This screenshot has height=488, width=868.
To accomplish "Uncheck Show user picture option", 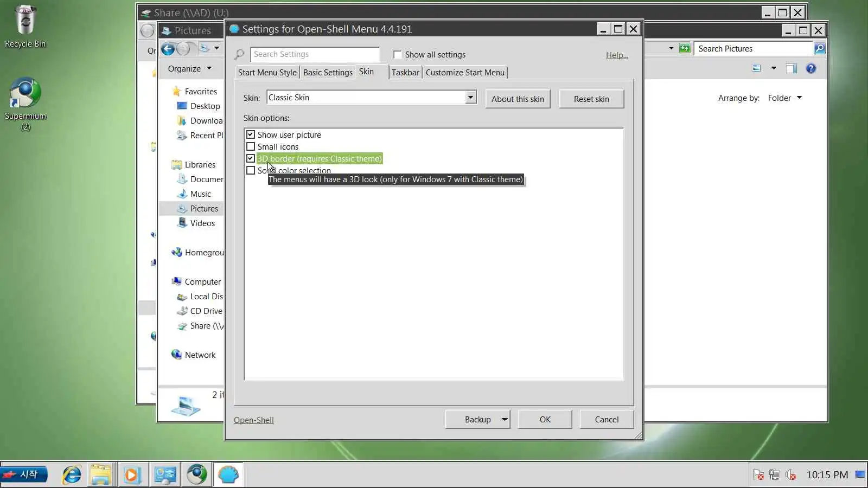I will [251, 135].
